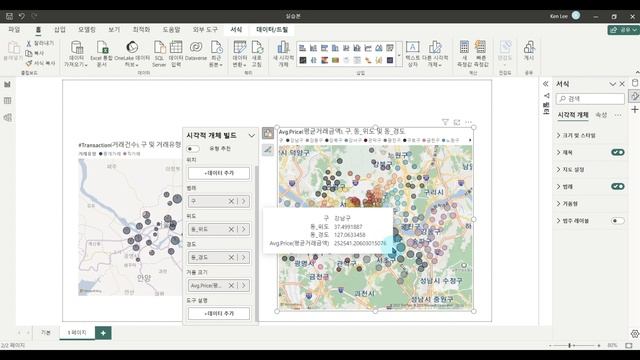Open the 1 페이지 page tab

click(77, 333)
